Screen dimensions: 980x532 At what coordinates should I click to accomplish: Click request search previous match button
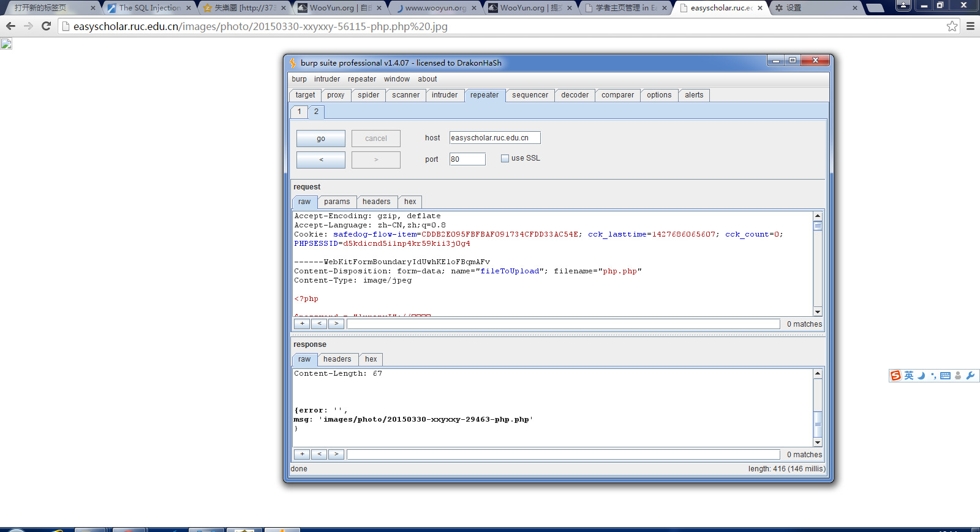click(319, 324)
